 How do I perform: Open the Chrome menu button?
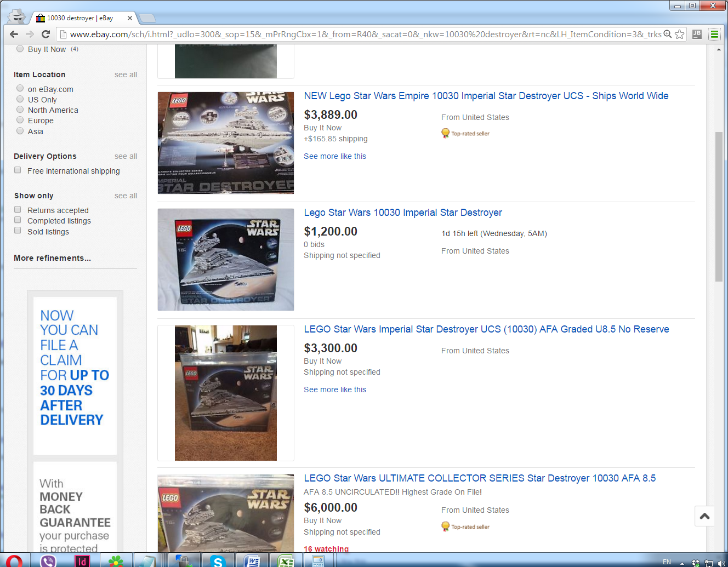714,34
